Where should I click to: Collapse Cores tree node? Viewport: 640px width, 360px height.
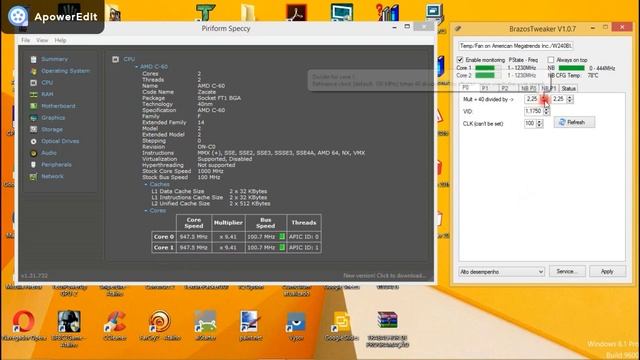tap(146, 211)
